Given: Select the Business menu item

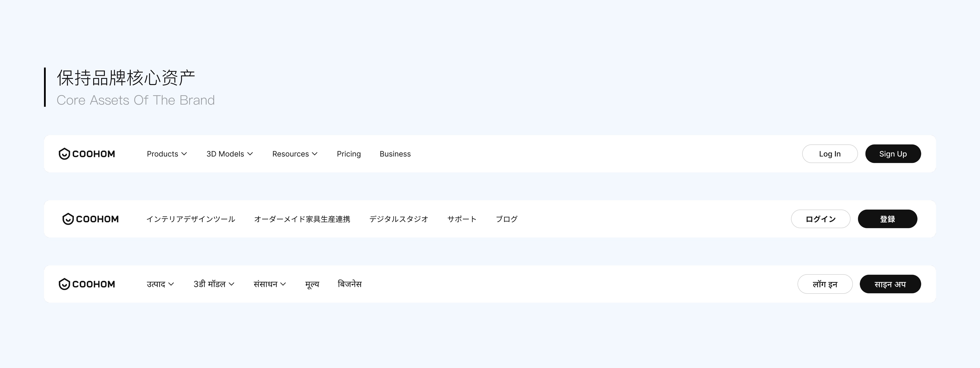Looking at the screenshot, I should 395,154.
